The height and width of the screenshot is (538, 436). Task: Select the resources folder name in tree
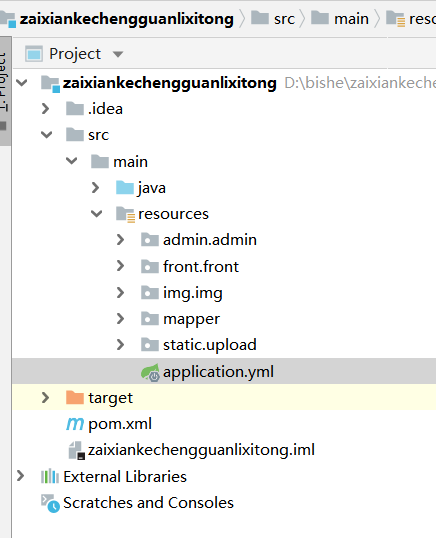173,214
